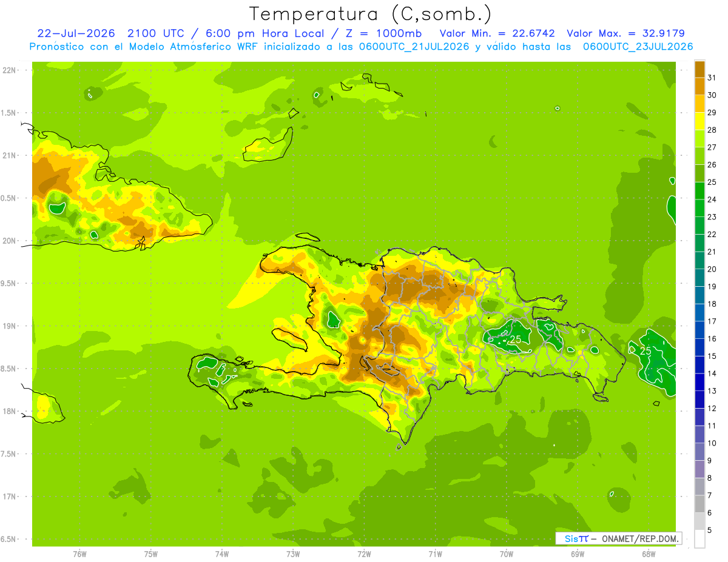The image size is (728, 562).
Task: Click the yellow colorbar swatch between 28 and 29
Action: pos(699,121)
